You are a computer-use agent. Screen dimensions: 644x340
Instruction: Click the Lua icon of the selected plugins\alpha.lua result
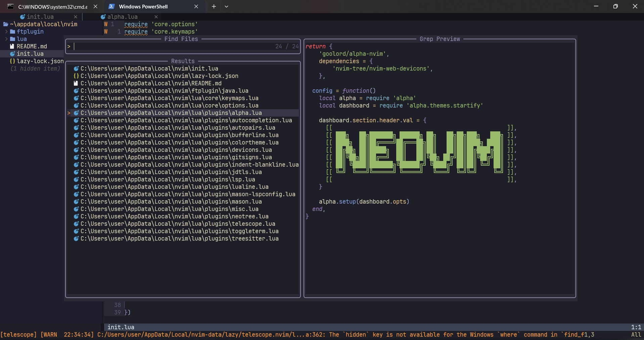pyautogui.click(x=76, y=113)
